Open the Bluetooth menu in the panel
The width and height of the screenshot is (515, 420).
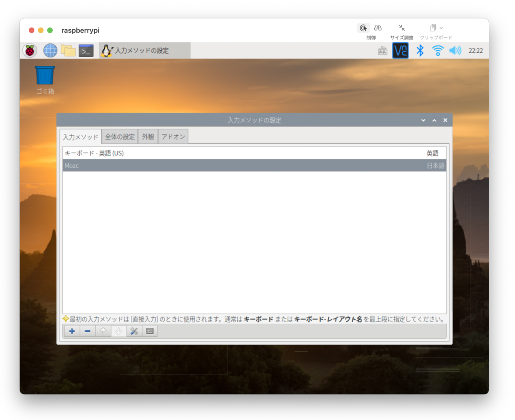[x=420, y=51]
